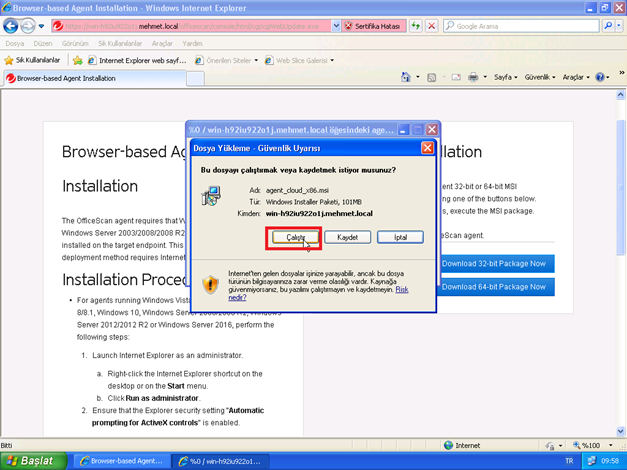Click the TR language indicator

pos(569,461)
